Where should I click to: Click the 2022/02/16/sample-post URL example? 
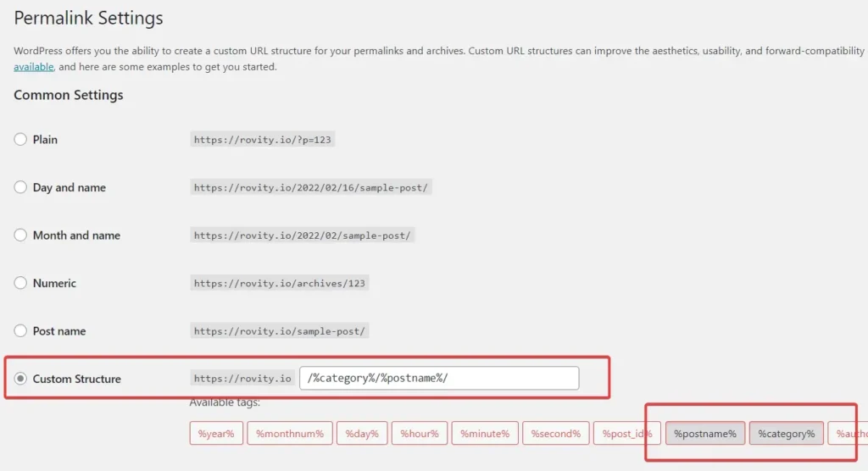pos(310,187)
